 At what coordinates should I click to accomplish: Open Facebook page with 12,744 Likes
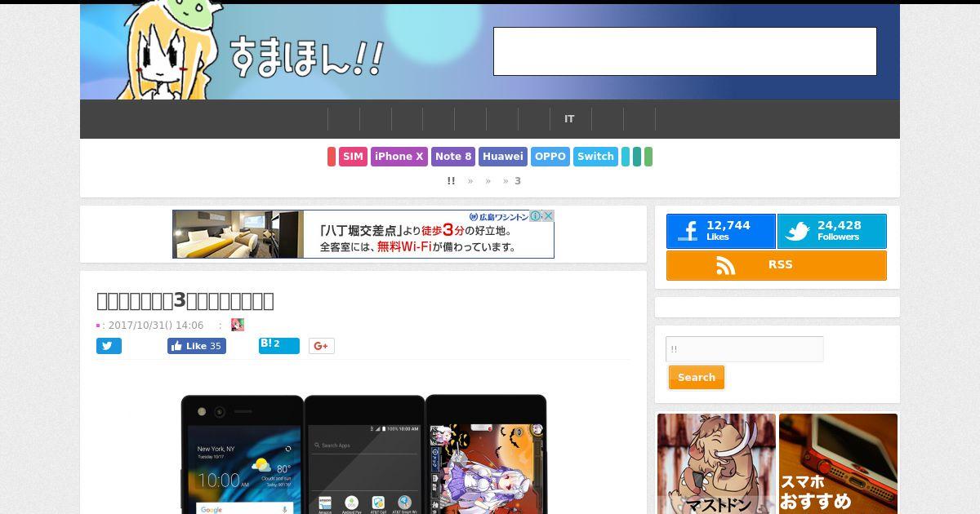coord(721,232)
